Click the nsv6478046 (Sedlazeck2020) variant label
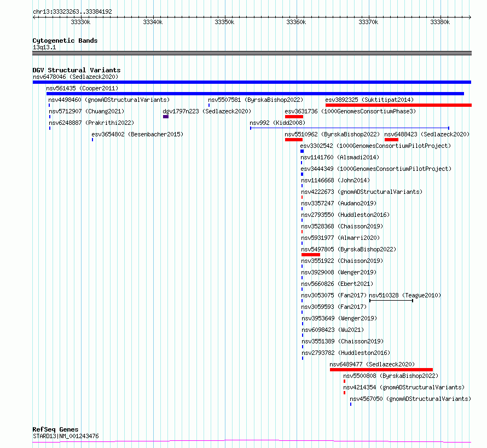Screen dimensions: 487x448 76,77
